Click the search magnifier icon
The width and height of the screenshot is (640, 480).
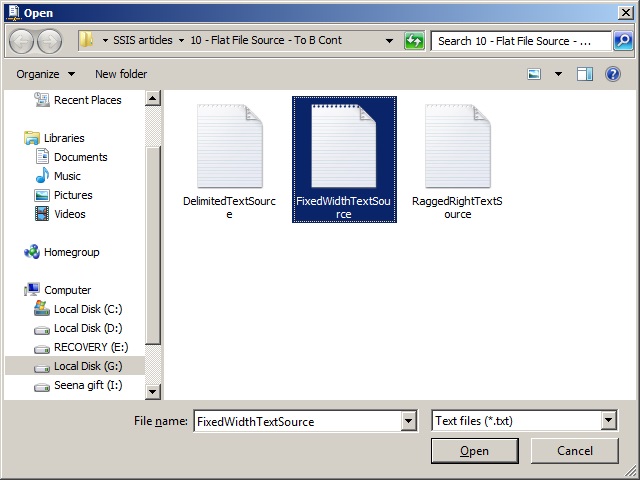coord(623,40)
